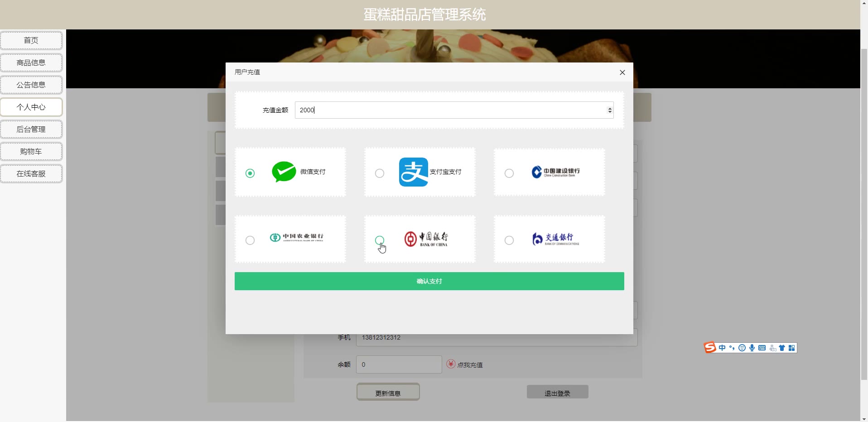Click the 确认支付 button
This screenshot has width=868, height=422.
coord(429,281)
